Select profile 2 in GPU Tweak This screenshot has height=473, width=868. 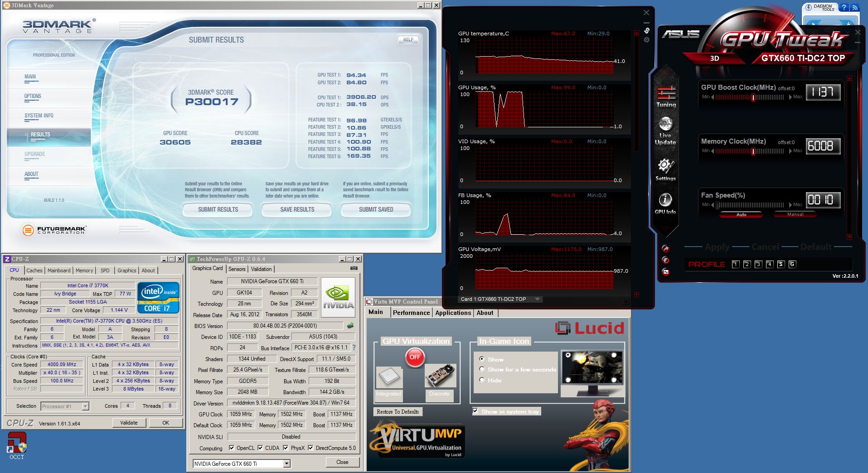point(747,264)
